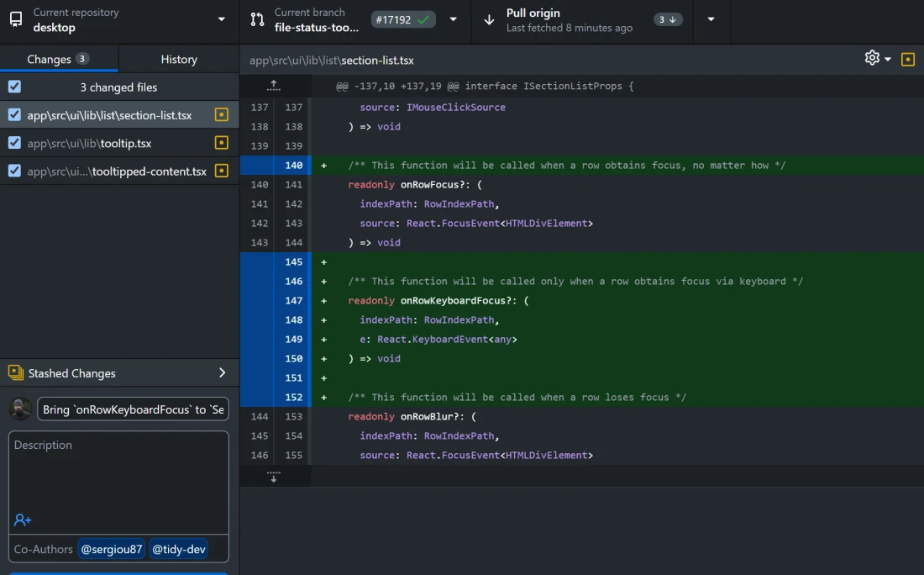Click the @sergiou87 co-author badge

pos(111,549)
